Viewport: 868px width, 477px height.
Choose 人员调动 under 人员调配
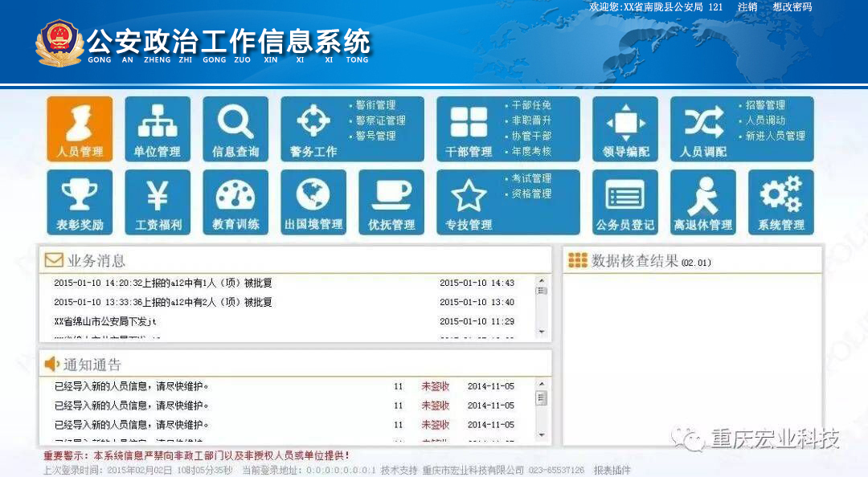[765, 120]
